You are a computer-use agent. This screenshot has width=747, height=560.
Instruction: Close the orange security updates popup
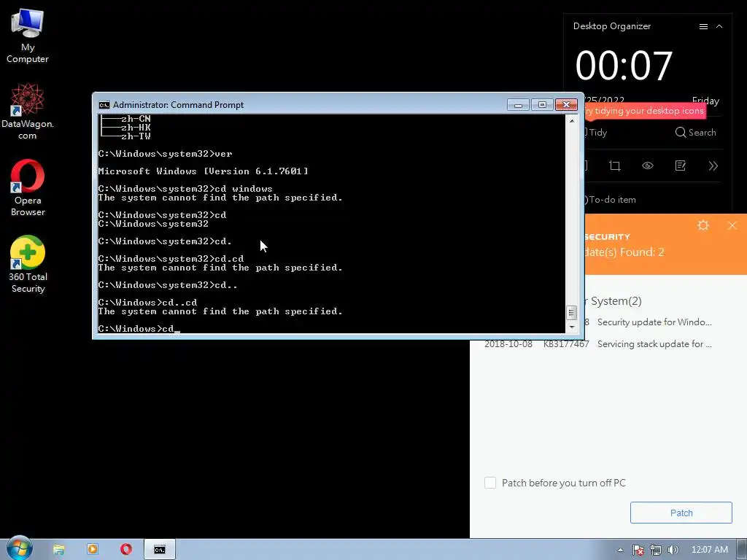(x=732, y=225)
